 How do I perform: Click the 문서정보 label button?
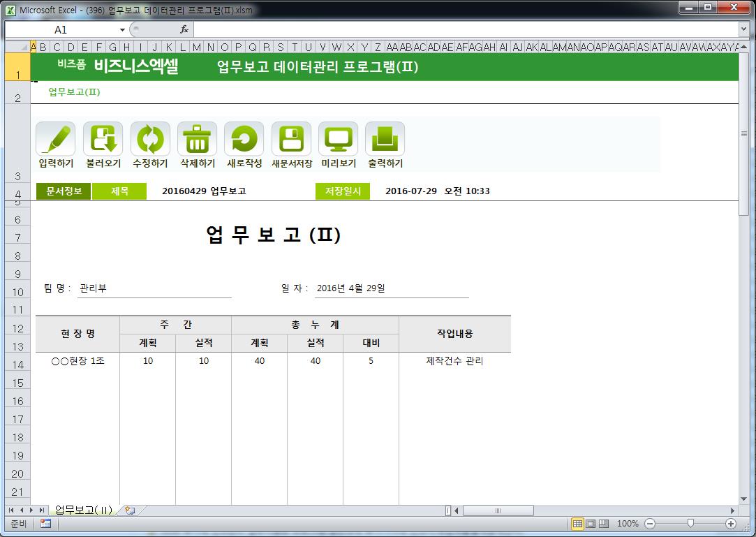(x=64, y=191)
